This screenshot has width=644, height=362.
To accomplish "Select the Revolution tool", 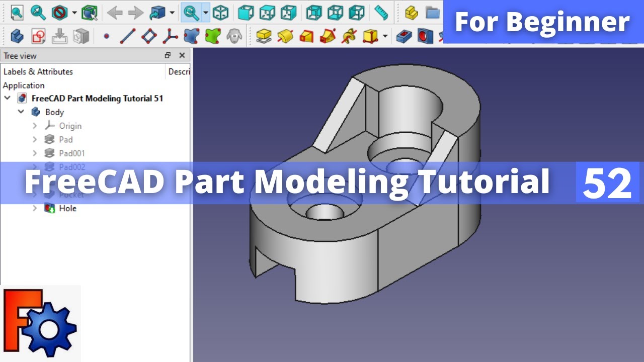I will click(285, 36).
